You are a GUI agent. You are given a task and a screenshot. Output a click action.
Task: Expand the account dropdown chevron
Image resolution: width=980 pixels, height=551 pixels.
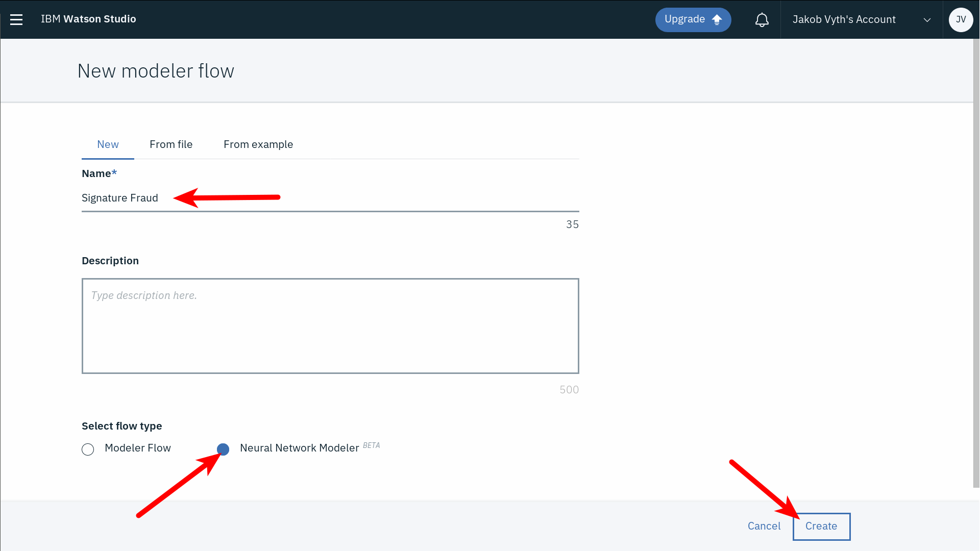click(x=927, y=20)
